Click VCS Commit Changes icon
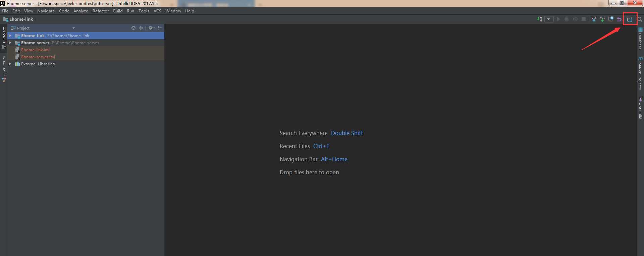Screen dimensions: 644x256 pos(602,19)
